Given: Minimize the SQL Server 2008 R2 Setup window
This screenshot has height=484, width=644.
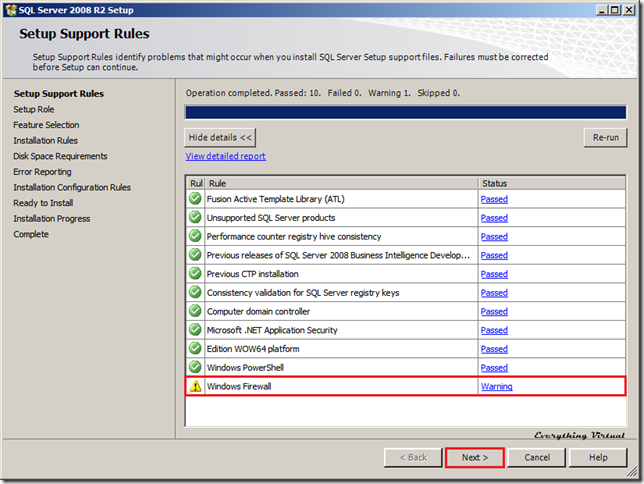Looking at the screenshot, I should coord(602,10).
